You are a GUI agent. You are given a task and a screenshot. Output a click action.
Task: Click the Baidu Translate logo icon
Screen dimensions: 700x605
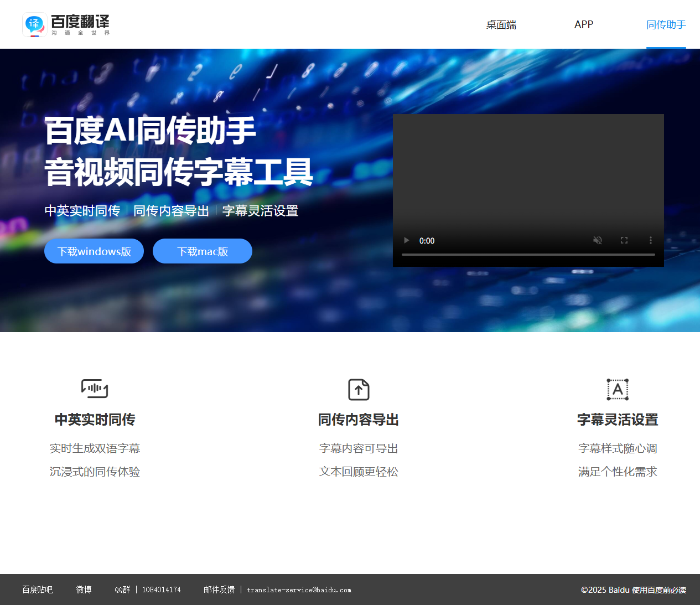tap(34, 24)
